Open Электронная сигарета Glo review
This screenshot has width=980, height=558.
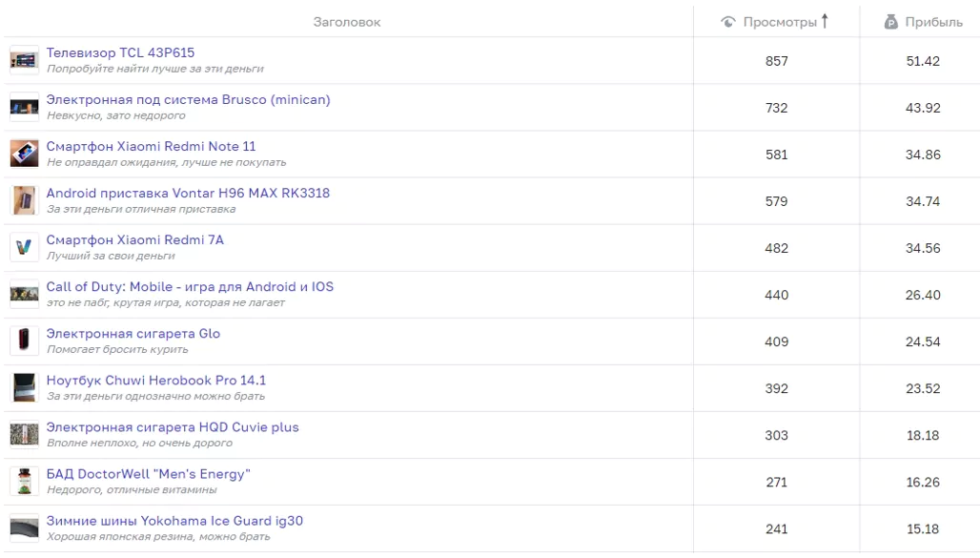click(133, 334)
